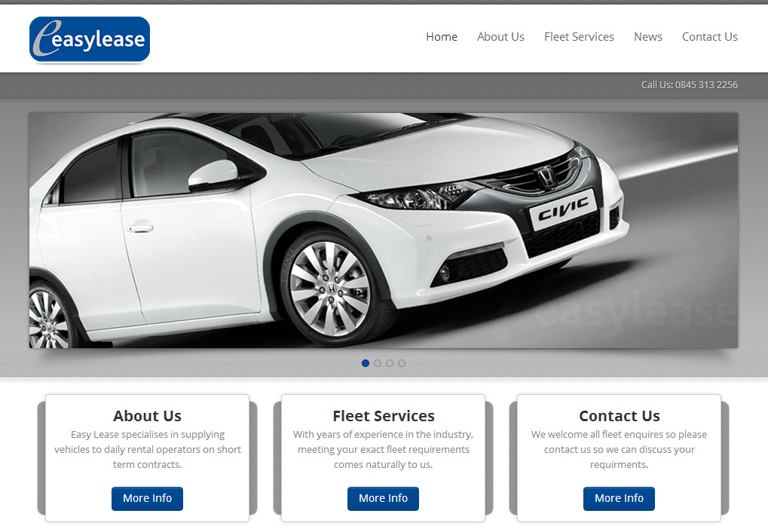Switch to the second slide dot
The width and height of the screenshot is (768, 532).
[378, 363]
